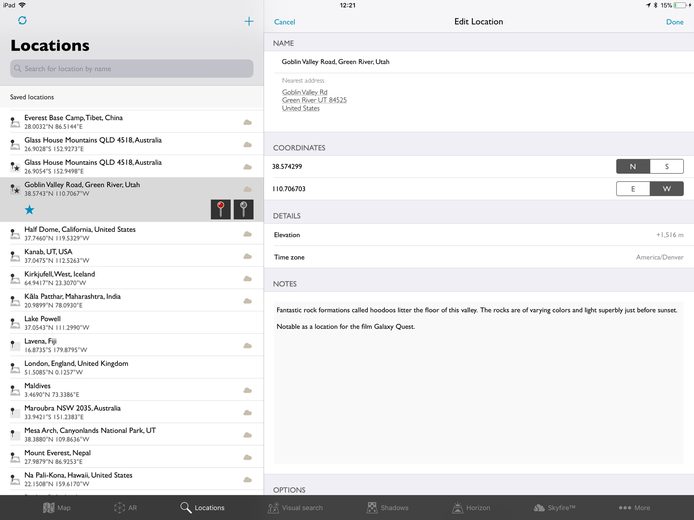Open the Horizon tab
Image resolution: width=694 pixels, height=520 pixels.
pyautogui.click(x=471, y=508)
